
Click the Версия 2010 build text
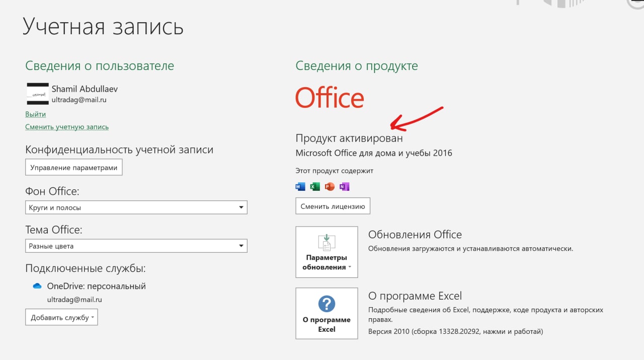point(456,332)
